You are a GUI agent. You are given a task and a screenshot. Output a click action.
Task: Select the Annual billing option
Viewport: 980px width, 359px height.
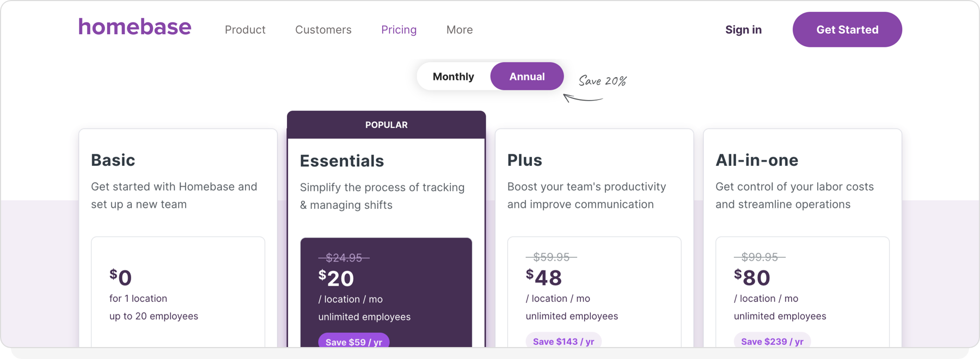[x=526, y=76]
